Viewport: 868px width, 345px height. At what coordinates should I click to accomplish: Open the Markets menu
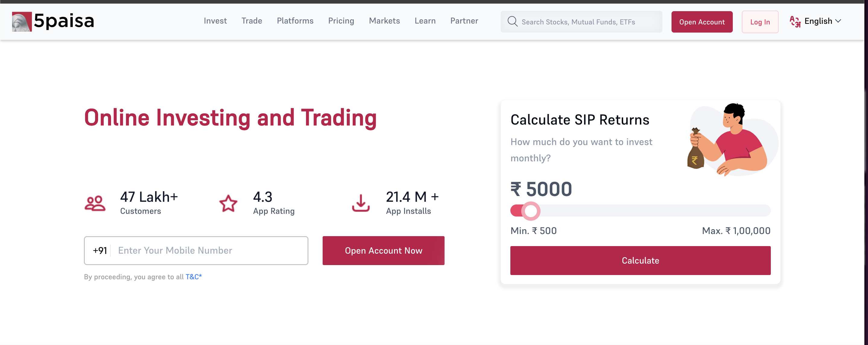tap(385, 21)
